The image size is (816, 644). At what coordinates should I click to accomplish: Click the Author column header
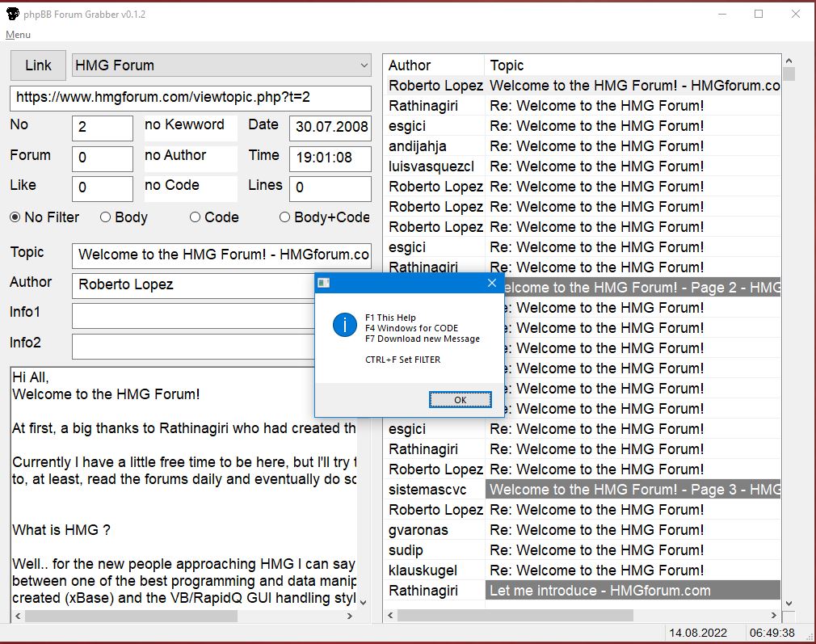tap(435, 65)
